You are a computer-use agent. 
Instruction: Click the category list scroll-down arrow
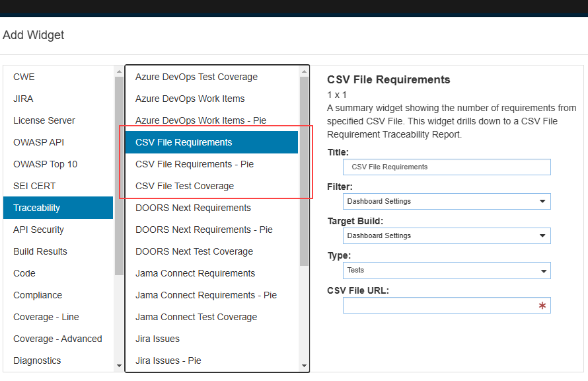(x=119, y=366)
